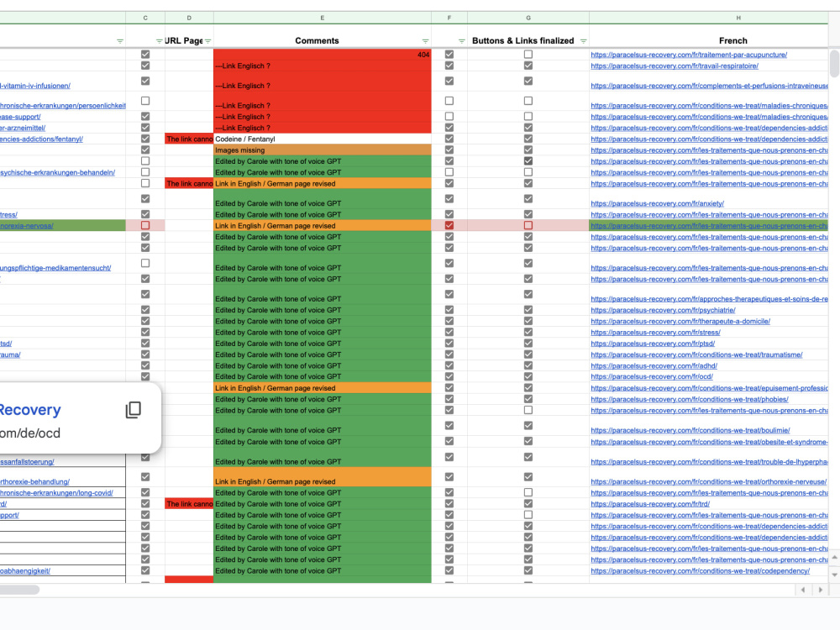Check the column C box in anorexia-nervosa row
Image resolution: width=840 pixels, height=630 pixels.
tap(145, 225)
